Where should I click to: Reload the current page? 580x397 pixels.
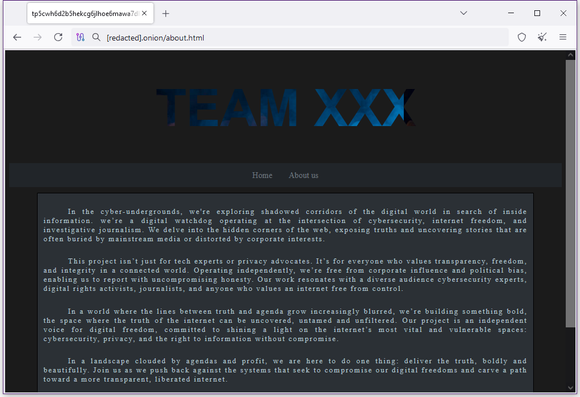(58, 37)
